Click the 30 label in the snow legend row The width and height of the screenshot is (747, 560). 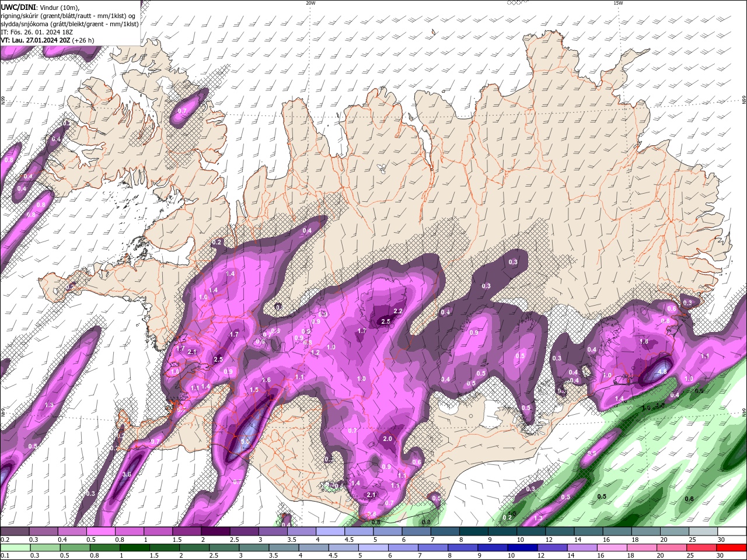click(x=721, y=540)
